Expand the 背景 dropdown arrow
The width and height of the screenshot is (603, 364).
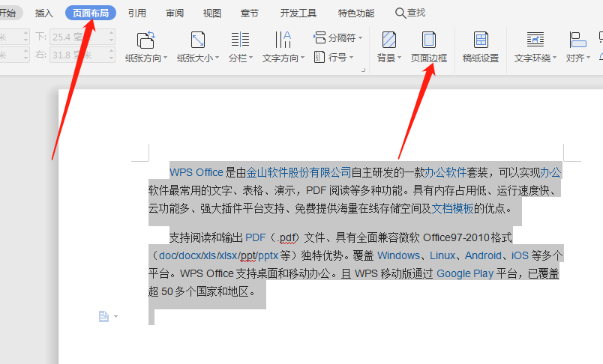click(399, 58)
